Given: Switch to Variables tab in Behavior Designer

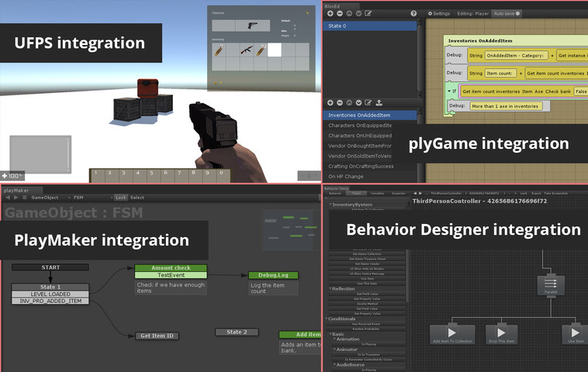Looking at the screenshot, I should point(377,194).
